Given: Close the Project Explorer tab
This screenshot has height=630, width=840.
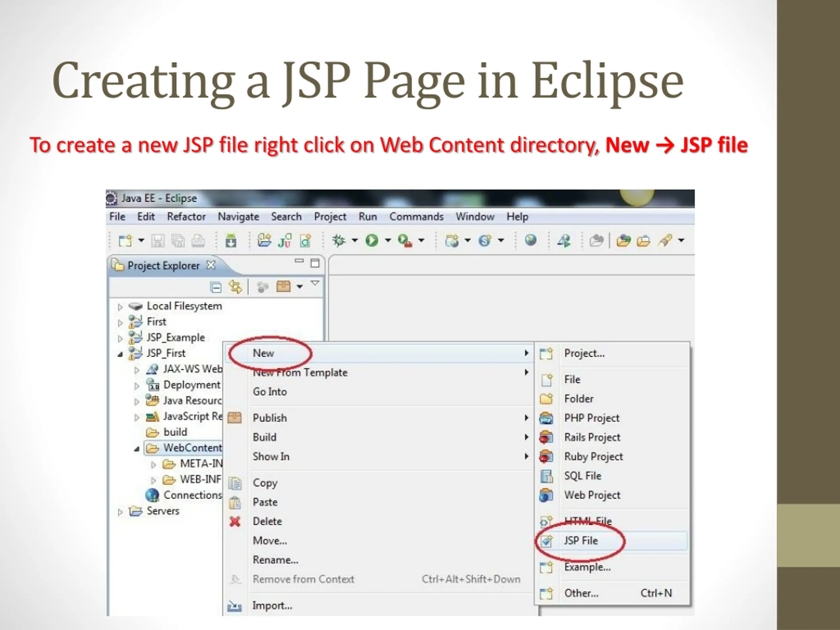Looking at the screenshot, I should (211, 265).
